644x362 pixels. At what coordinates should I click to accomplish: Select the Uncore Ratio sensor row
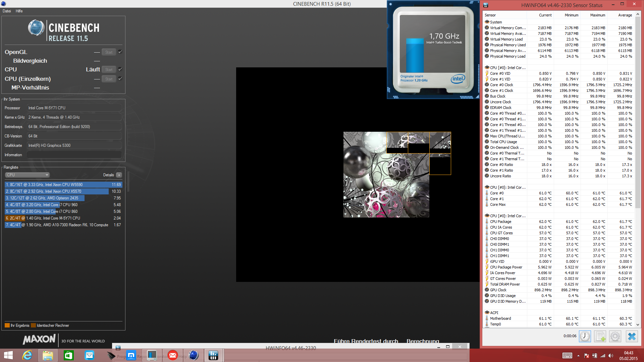tap(558, 176)
